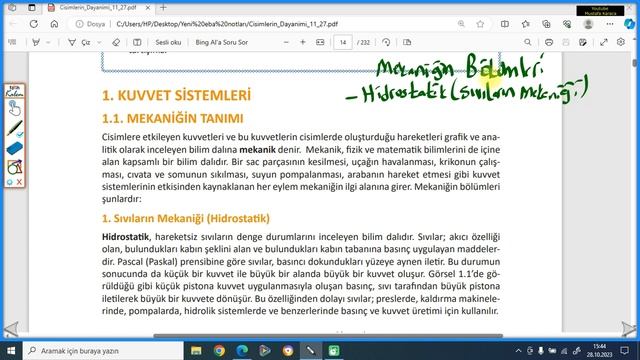Open File Explorer from taskbar
Image resolution: width=640 pixels, height=360 pixels.
196,351
